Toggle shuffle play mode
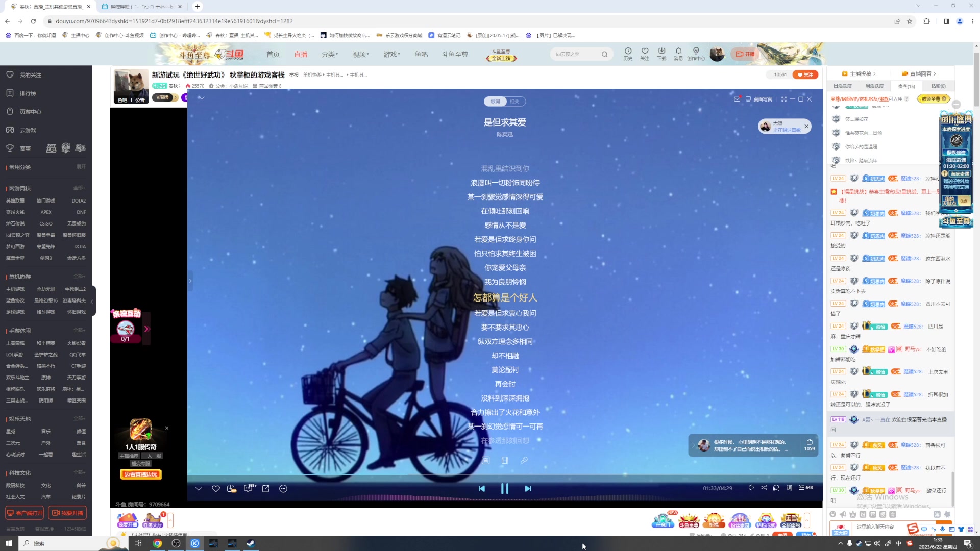The height and width of the screenshot is (551, 980). click(764, 488)
